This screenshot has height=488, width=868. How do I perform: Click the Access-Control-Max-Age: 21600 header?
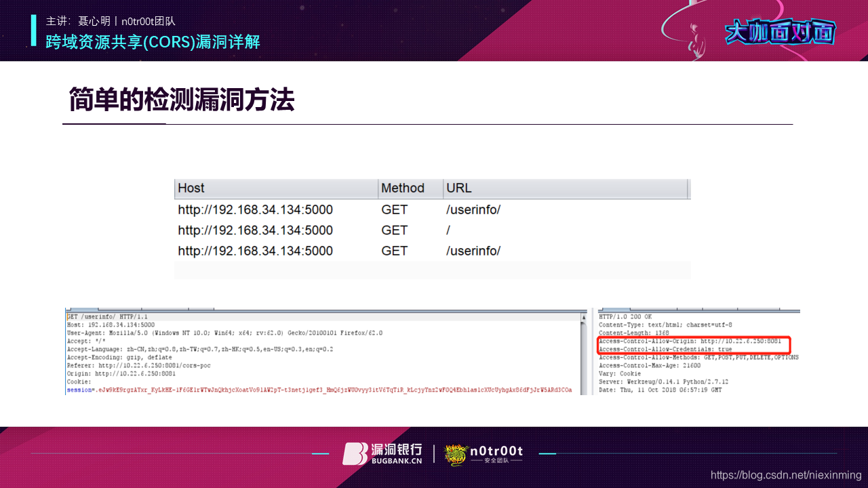pos(650,366)
